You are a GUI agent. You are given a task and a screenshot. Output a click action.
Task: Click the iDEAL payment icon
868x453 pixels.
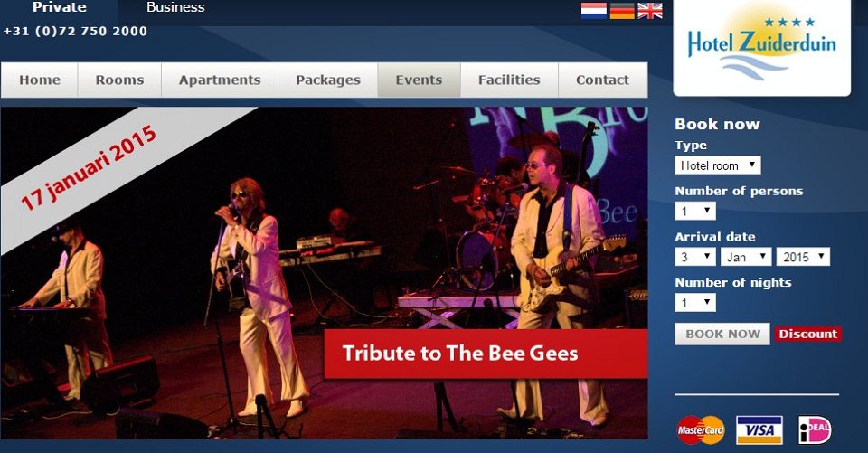click(815, 429)
